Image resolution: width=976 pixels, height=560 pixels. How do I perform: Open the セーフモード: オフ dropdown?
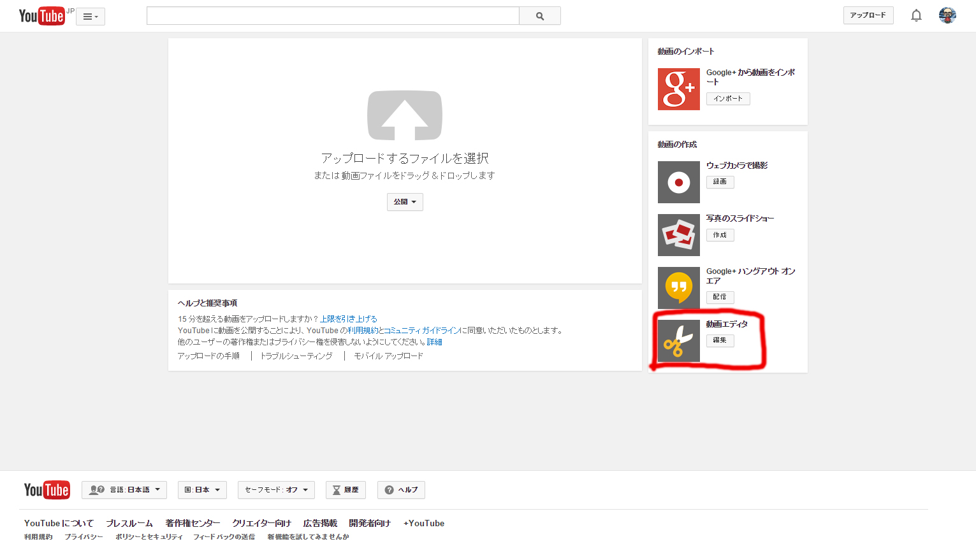coord(276,490)
